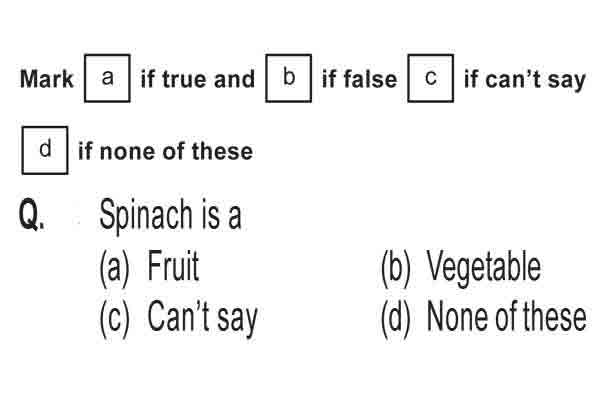Select the '(d)' option marker in answers
This screenshot has height=400, width=600.
[396, 319]
